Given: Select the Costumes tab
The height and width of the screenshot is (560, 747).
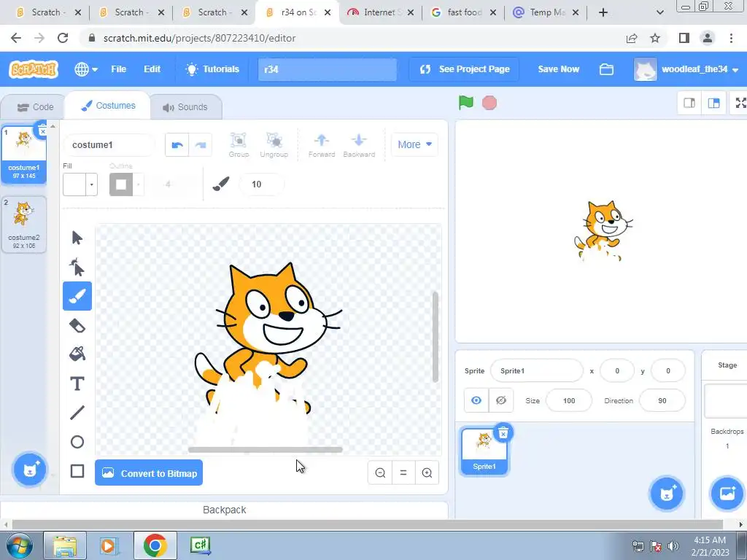Looking at the screenshot, I should coord(108,106).
